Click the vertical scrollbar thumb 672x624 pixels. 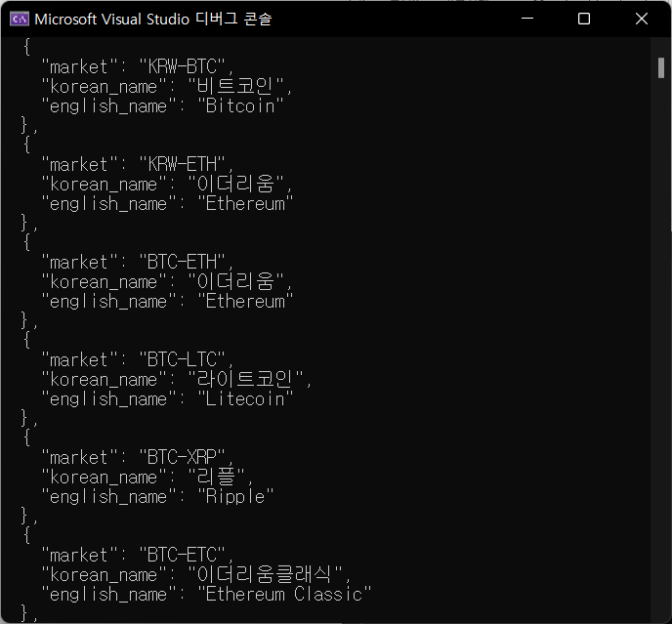click(661, 67)
